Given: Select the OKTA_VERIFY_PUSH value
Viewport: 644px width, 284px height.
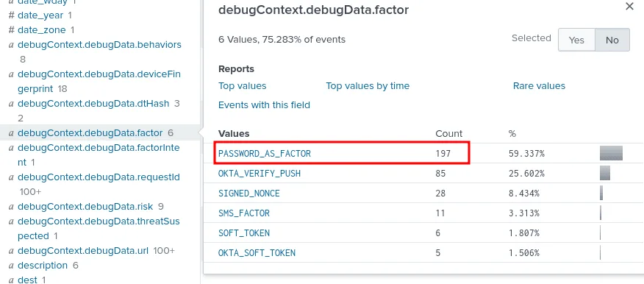Looking at the screenshot, I should coord(260,174).
